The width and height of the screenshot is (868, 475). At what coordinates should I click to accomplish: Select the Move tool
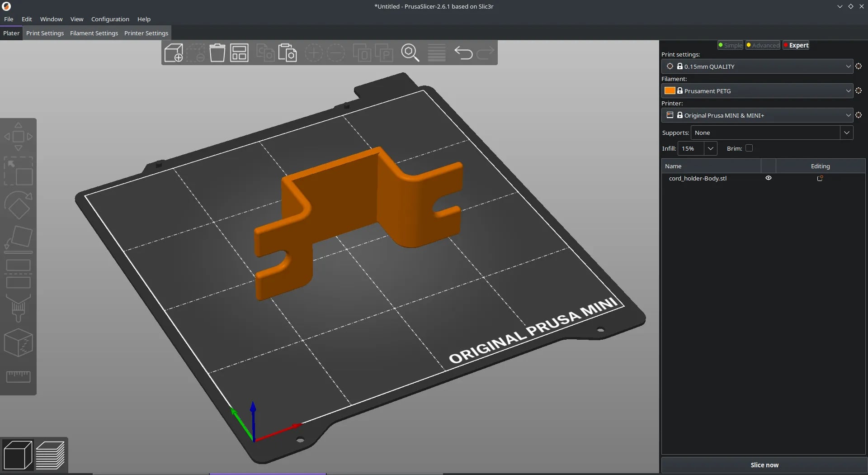18,137
